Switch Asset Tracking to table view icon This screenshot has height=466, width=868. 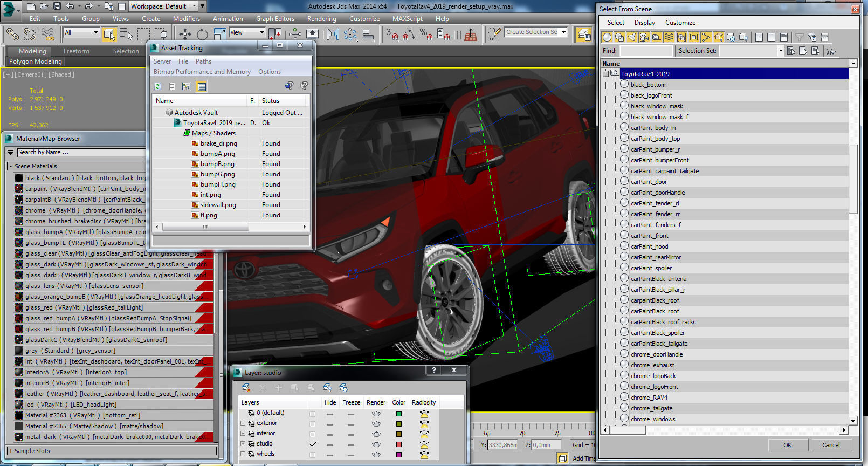pyautogui.click(x=201, y=86)
